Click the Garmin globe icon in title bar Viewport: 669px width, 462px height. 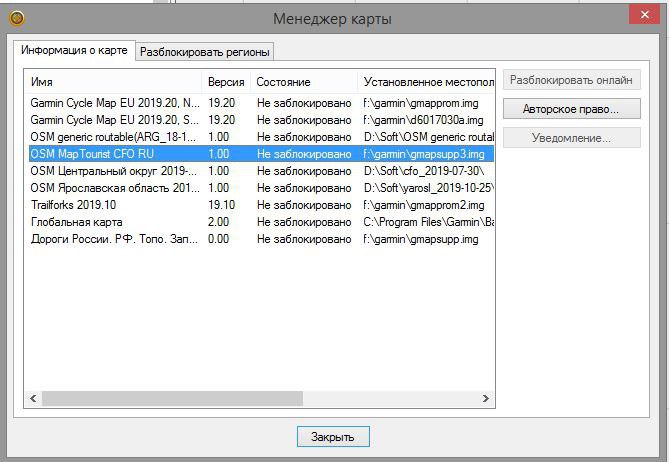[x=17, y=18]
